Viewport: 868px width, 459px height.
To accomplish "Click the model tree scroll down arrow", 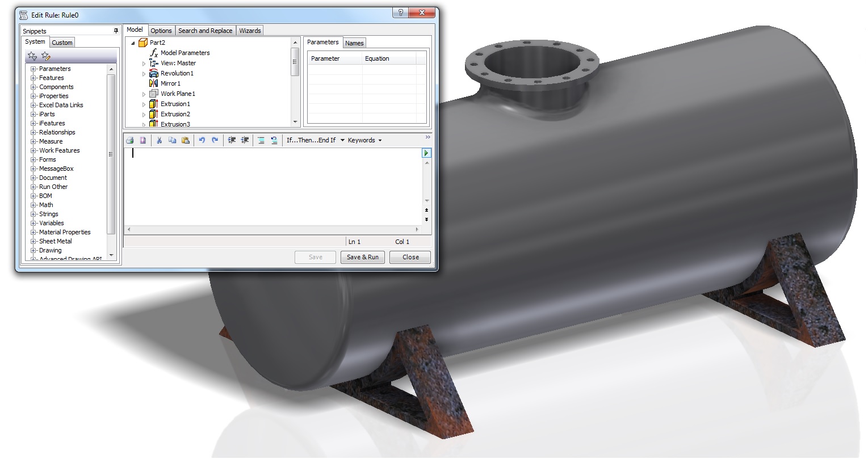I will click(295, 122).
